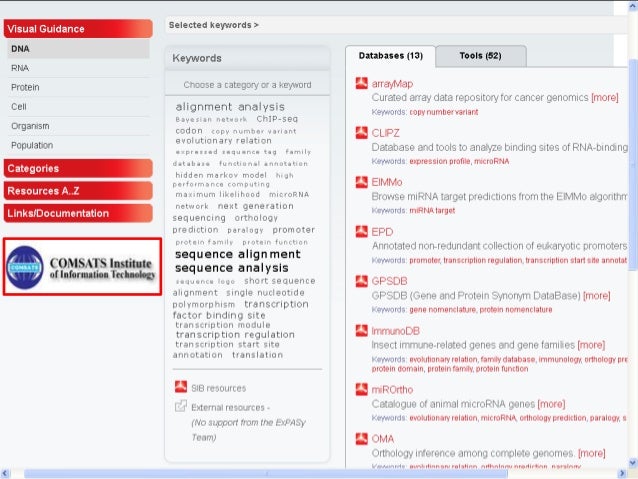The width and height of the screenshot is (638, 479).
Task: Click the horizontal scrollbar thumb
Action: 266,474
